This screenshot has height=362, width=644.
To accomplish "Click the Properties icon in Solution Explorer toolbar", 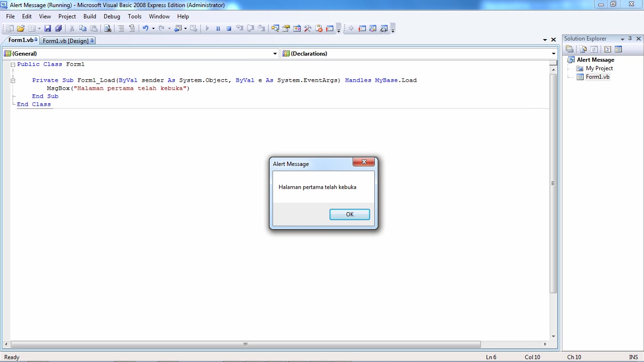I will click(x=570, y=49).
